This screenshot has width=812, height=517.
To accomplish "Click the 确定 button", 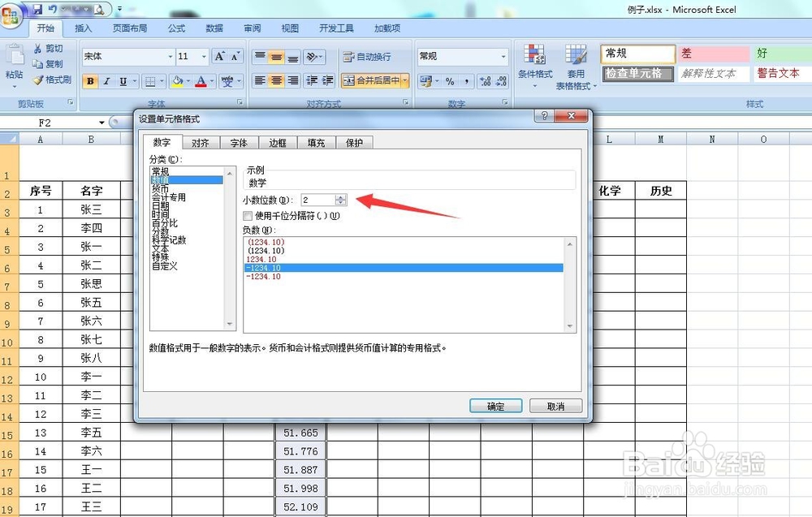I will pos(495,405).
